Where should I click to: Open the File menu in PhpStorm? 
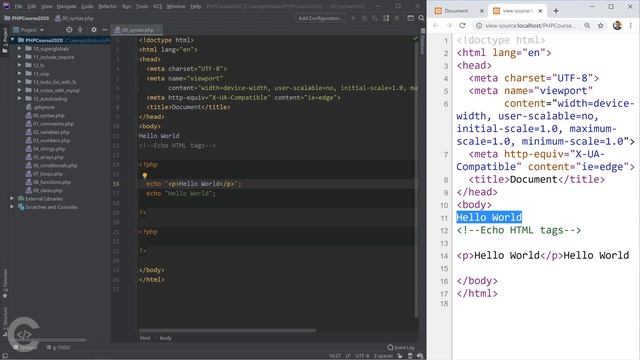pyautogui.click(x=18, y=7)
